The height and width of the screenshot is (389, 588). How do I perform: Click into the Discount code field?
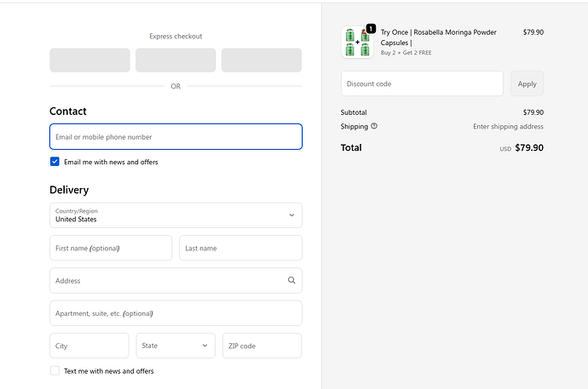click(422, 83)
